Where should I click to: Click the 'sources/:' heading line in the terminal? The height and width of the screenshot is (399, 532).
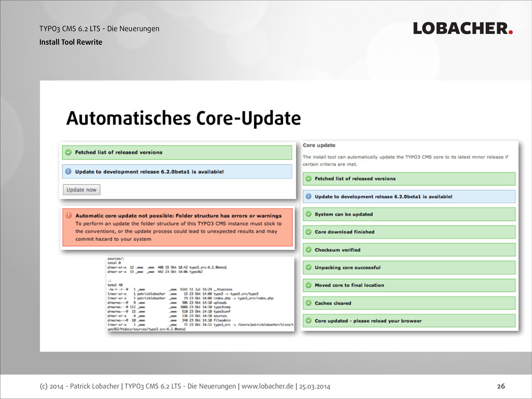116,259
